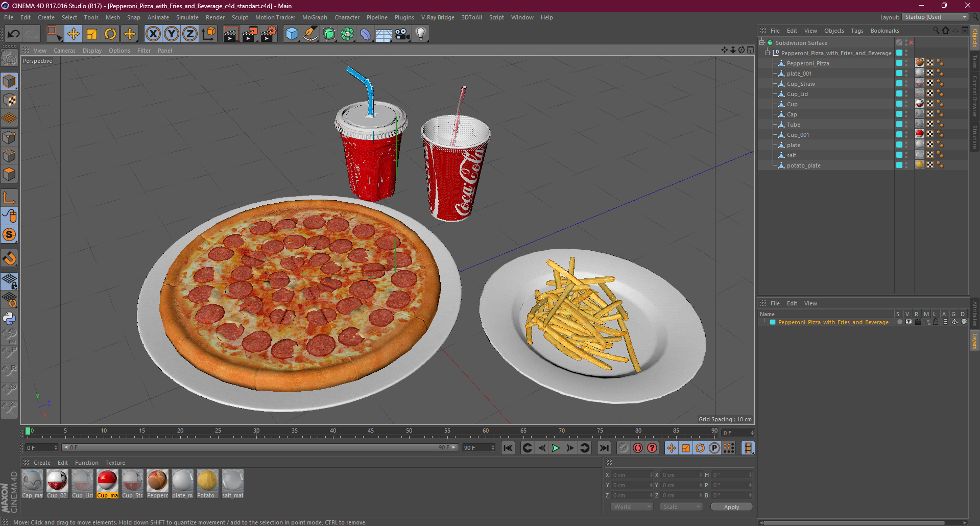Switch to the Content Browser side tab
The height and width of the screenshot is (526, 980).
click(x=974, y=97)
